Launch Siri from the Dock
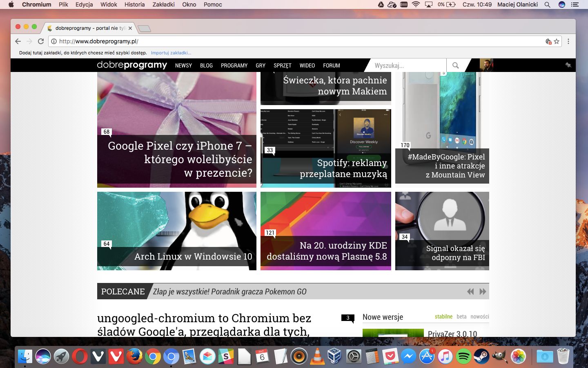 click(x=43, y=357)
